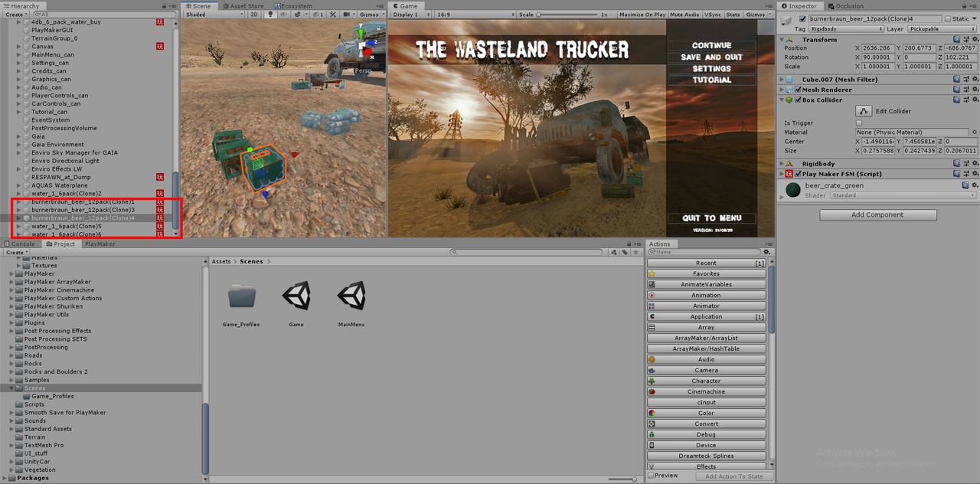Screen dimensions: 980x484
Task: Toggle scene lighting with the lightbulb icon
Action: tap(270, 14)
